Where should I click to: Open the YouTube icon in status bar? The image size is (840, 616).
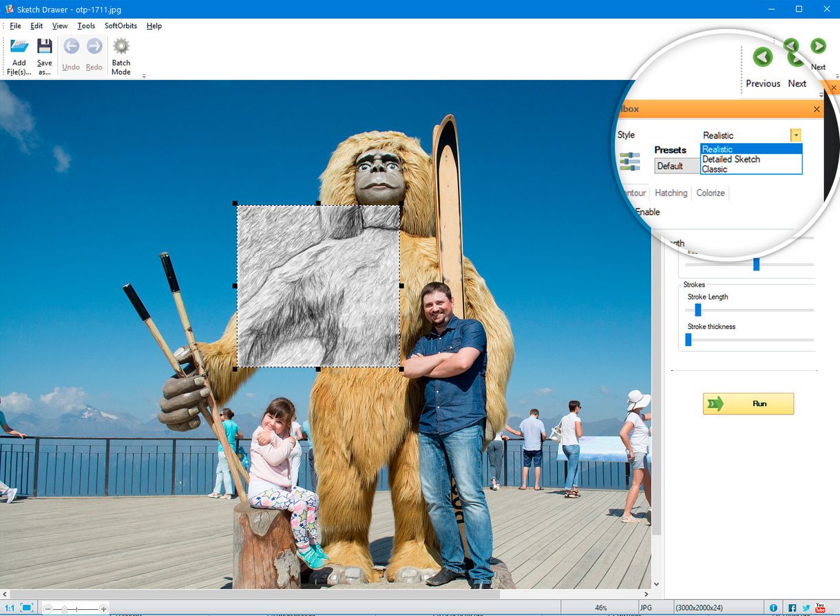[x=820, y=608]
